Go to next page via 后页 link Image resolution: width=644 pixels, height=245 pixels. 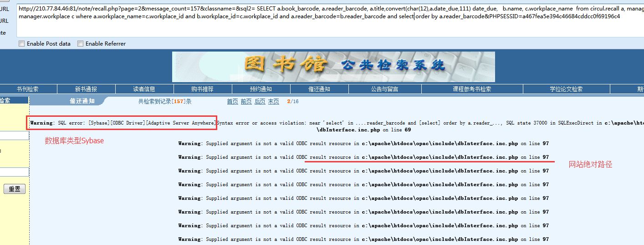click(260, 101)
